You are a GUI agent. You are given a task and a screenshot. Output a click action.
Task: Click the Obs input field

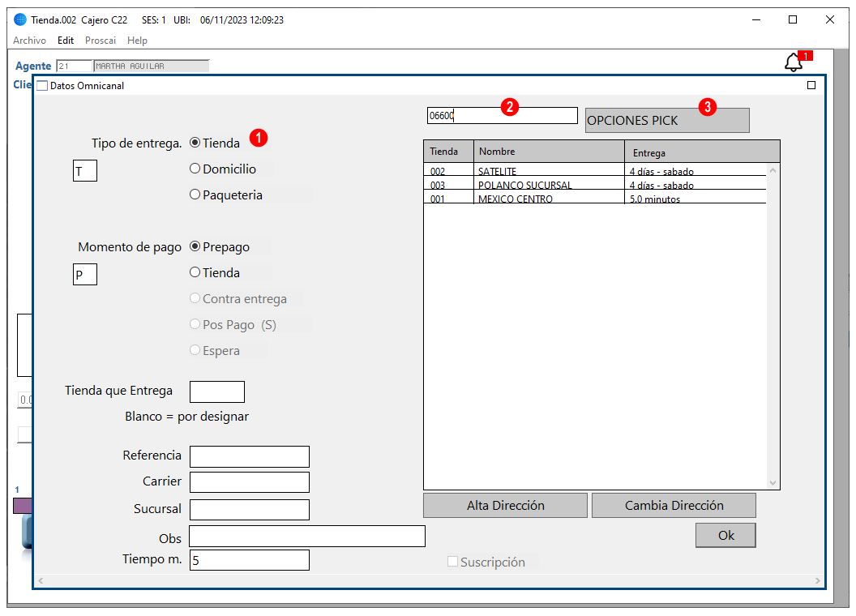[x=307, y=537]
